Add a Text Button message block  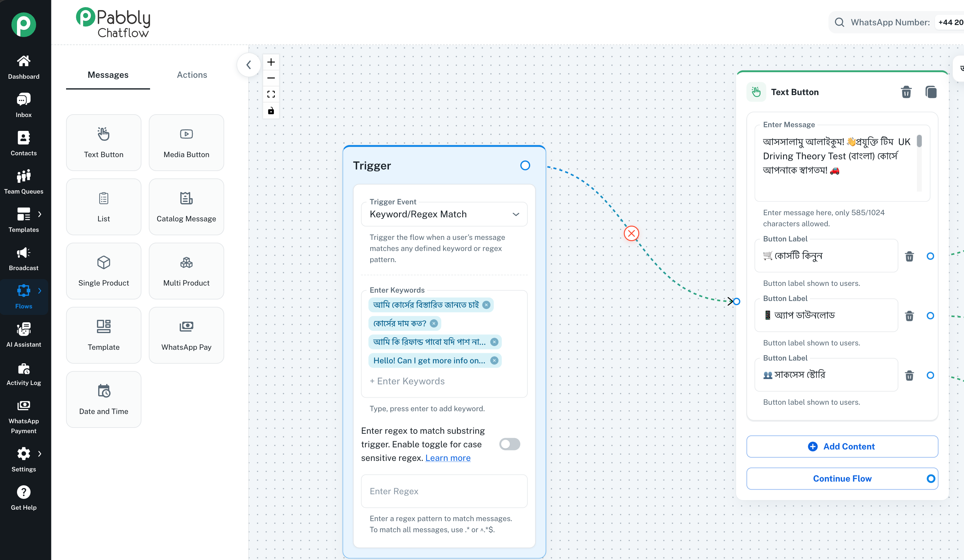(x=103, y=142)
